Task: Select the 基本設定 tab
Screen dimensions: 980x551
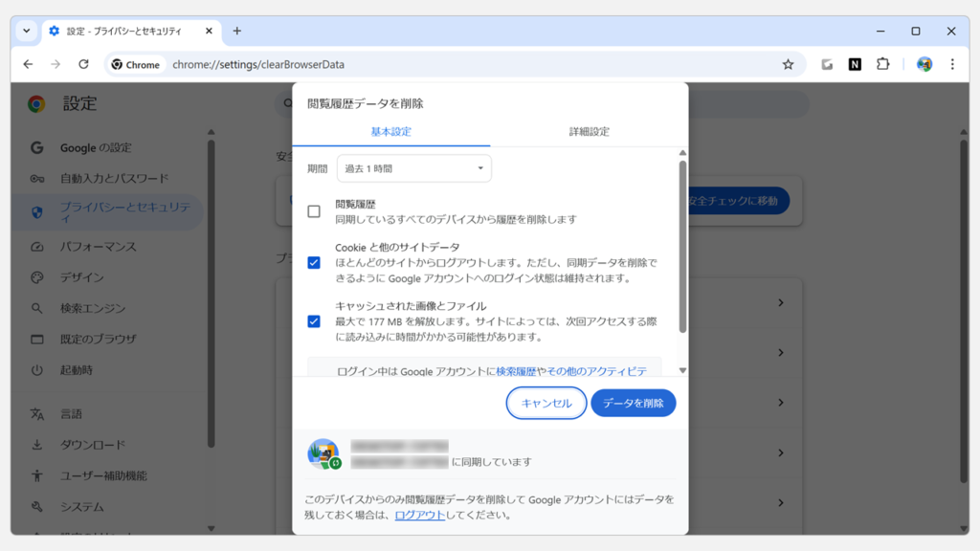Action: [390, 131]
